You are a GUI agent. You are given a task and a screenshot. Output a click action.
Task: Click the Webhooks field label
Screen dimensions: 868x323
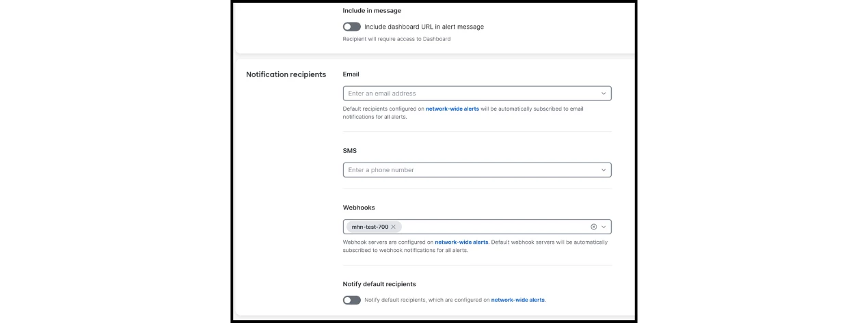pos(359,208)
